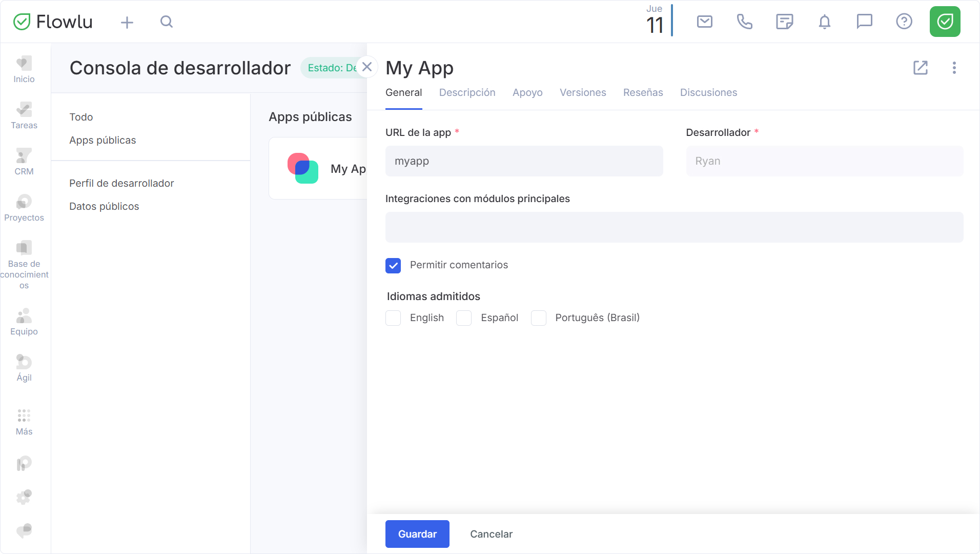Open Proyectos module in sidebar

pos(24,208)
